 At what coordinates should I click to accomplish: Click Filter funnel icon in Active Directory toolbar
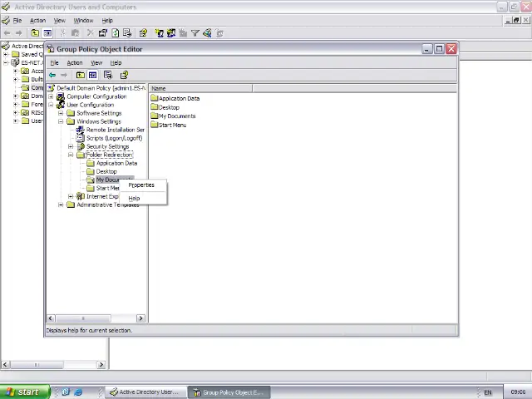(195, 33)
